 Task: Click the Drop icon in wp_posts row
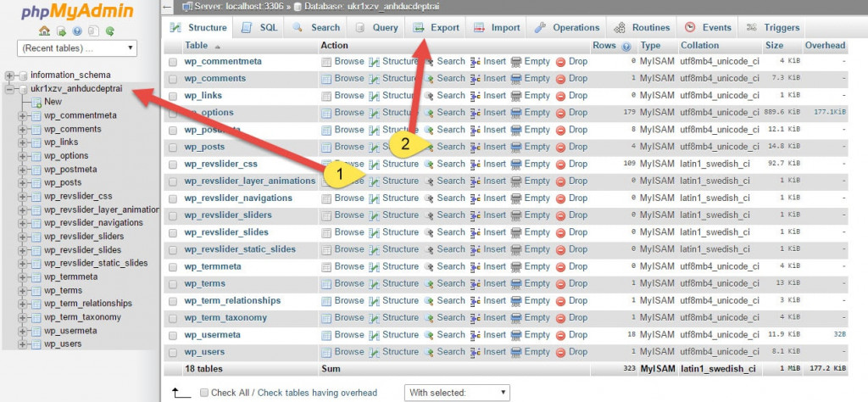point(560,148)
